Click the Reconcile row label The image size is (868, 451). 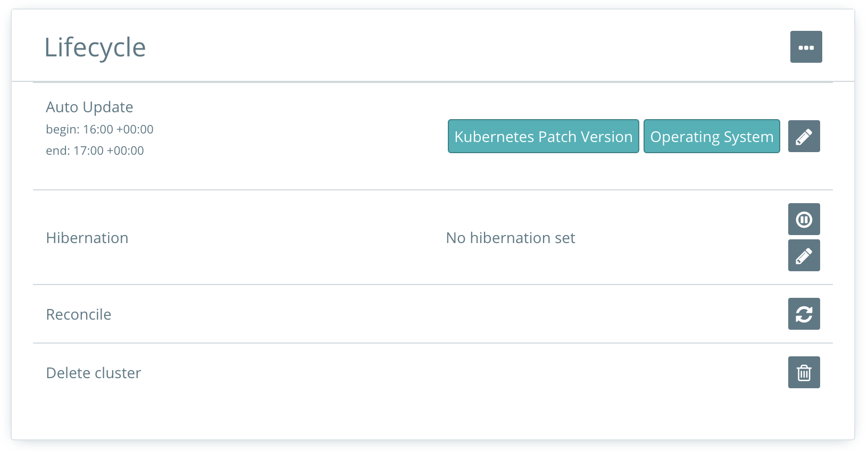tap(79, 314)
